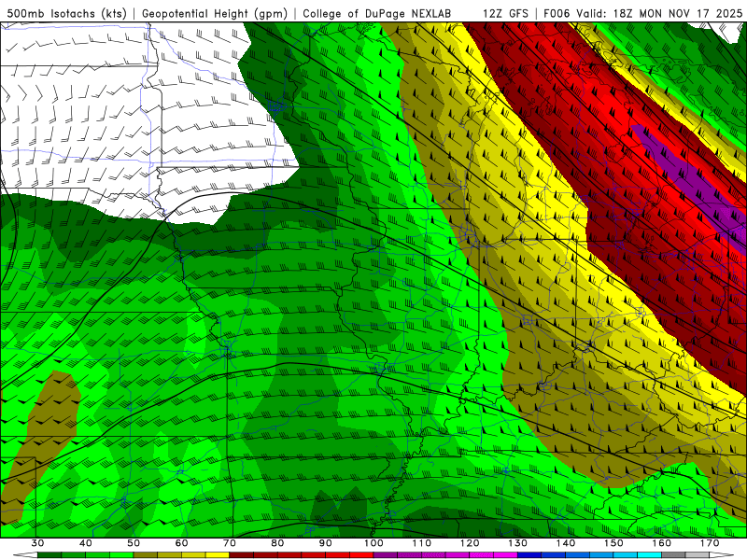The image size is (747, 560).
Task: Click the 80 label on the color scale
Action: point(277,543)
